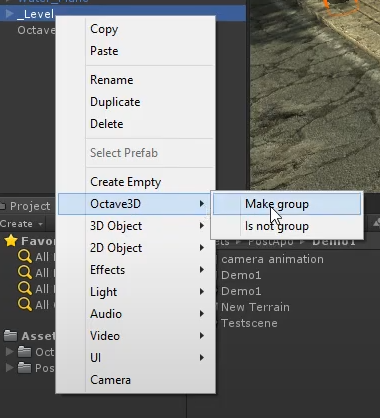Screen dimensions: 380x418
Task: Select the Testscene asset
Action: click(x=249, y=323)
